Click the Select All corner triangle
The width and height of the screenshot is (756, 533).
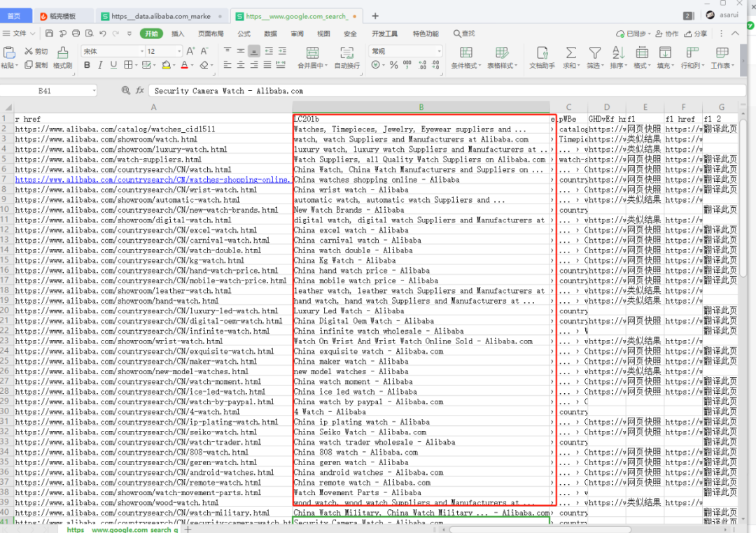[x=7, y=107]
